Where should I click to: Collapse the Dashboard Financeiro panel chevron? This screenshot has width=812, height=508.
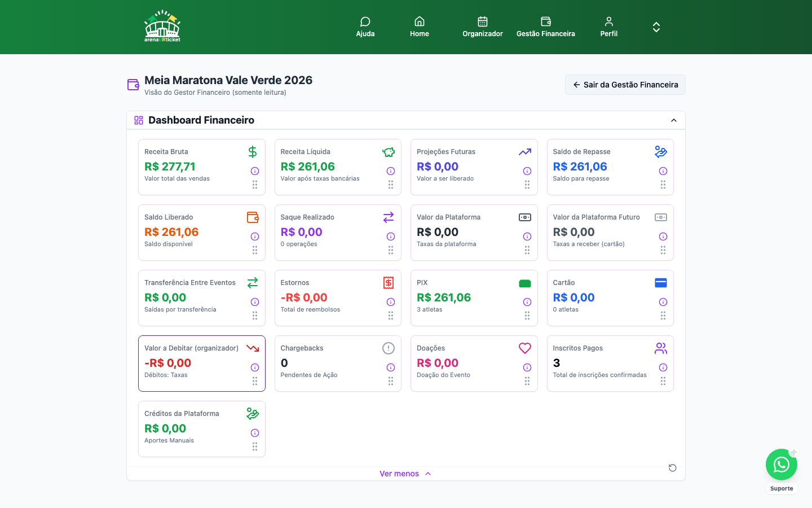point(674,120)
